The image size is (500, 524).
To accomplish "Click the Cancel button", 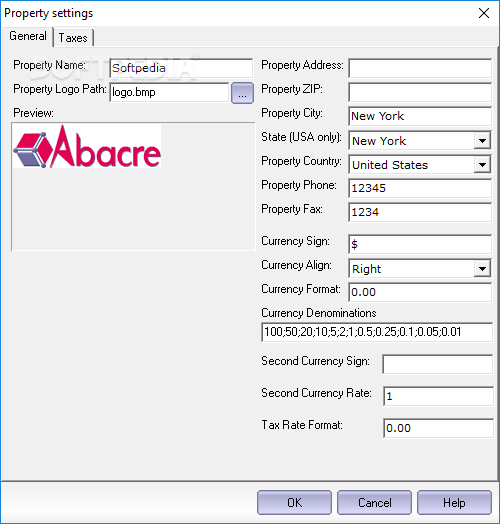I will 374,502.
